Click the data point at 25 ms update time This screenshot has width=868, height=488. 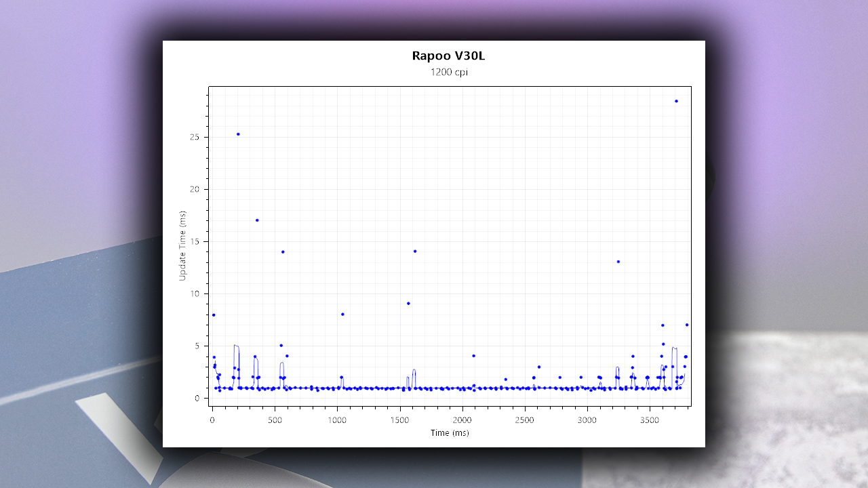pos(238,134)
